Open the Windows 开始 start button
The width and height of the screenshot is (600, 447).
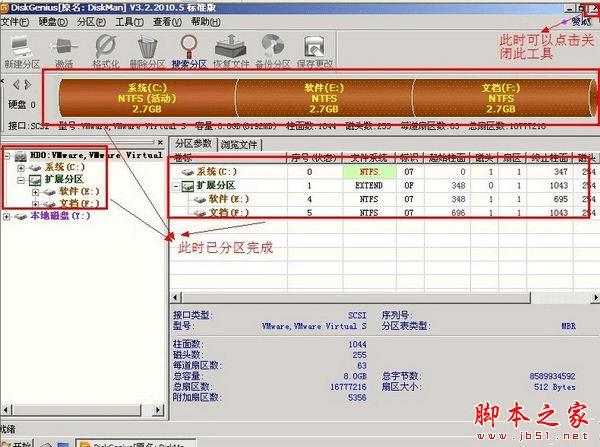(x=18, y=444)
